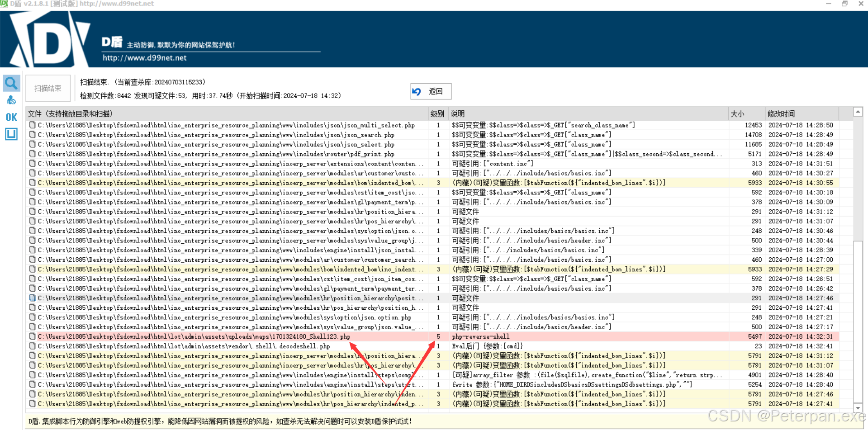Select the timestamp 2024-07-18 14:32:41
Image resolution: width=868 pixels, height=430 pixels.
click(x=801, y=346)
